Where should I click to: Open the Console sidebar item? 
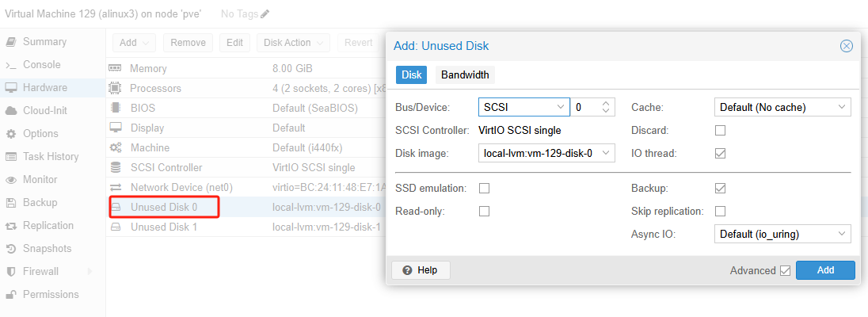[x=41, y=65]
